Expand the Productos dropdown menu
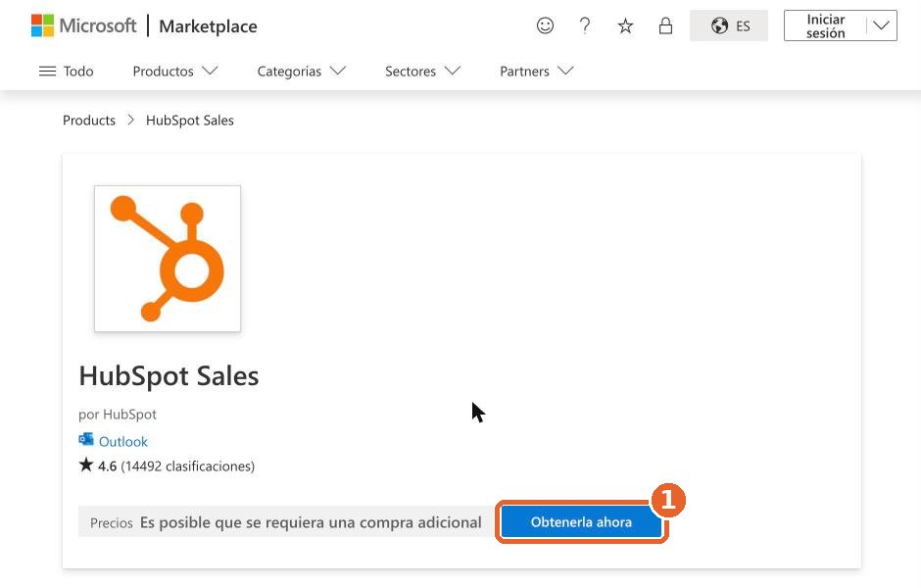This screenshot has height=588, width=921. [175, 72]
